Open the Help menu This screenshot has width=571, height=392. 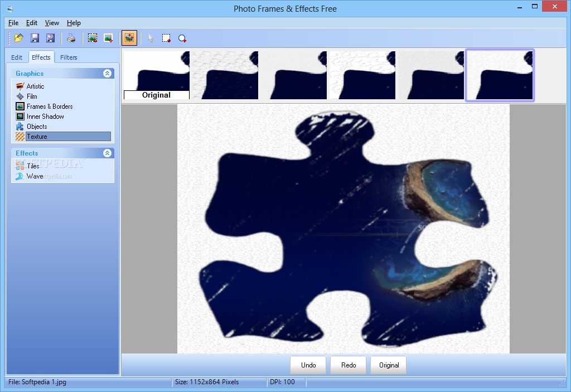tap(74, 23)
